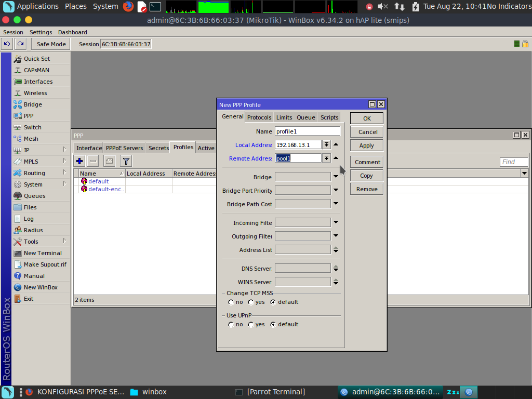This screenshot has height=399, width=532.
Task: Expand the DNS Server field options
Action: 336,269
